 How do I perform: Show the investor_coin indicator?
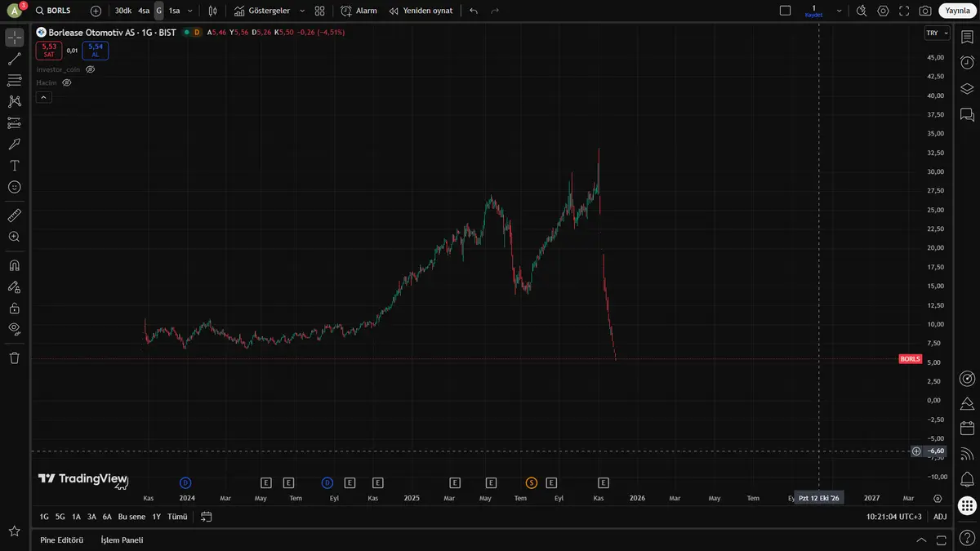(91, 69)
